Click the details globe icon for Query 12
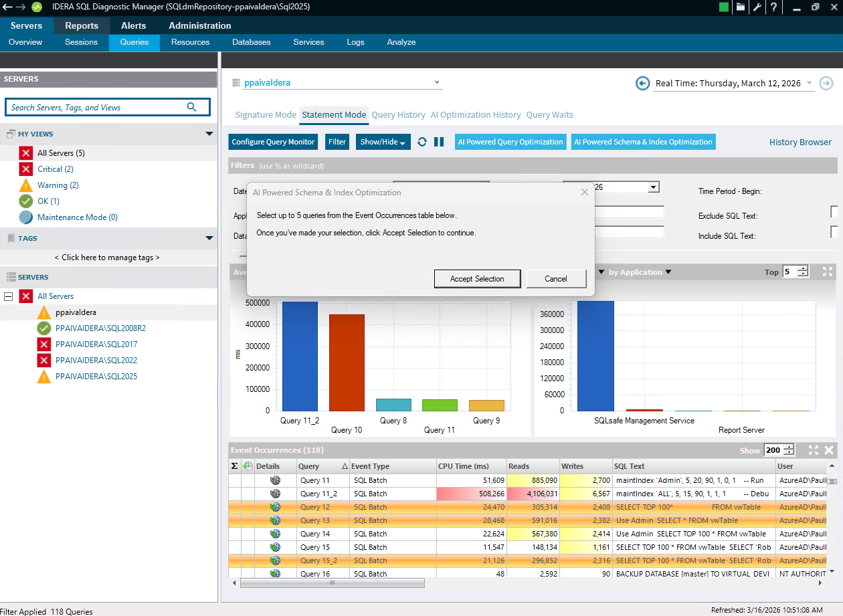 tap(275, 507)
